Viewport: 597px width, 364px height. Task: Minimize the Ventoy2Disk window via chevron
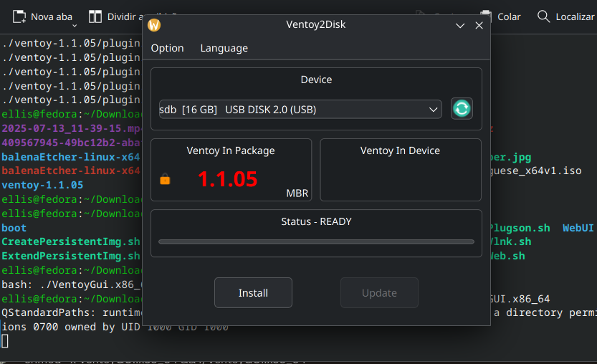460,26
